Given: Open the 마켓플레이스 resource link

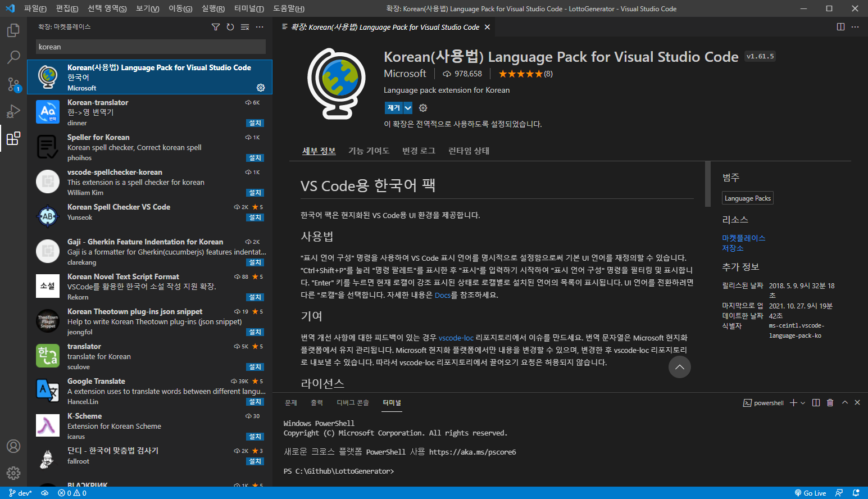Looking at the screenshot, I should 743,238.
